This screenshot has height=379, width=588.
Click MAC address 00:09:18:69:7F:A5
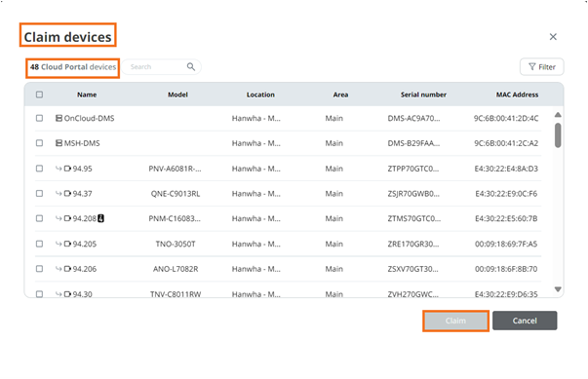tap(506, 244)
